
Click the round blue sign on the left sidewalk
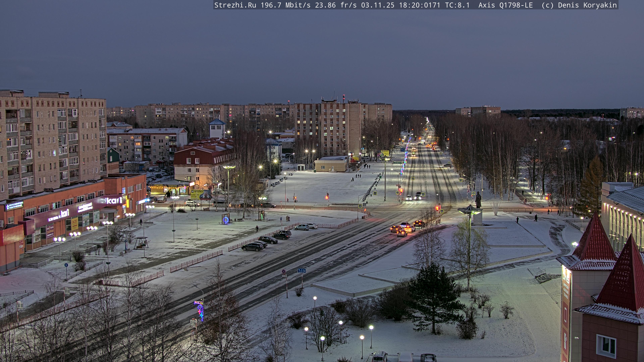click(x=66, y=265)
